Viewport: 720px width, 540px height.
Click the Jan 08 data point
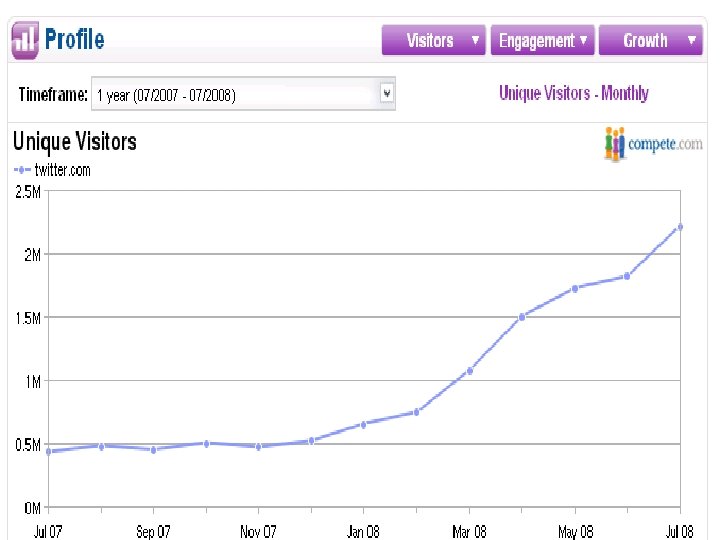coord(363,425)
